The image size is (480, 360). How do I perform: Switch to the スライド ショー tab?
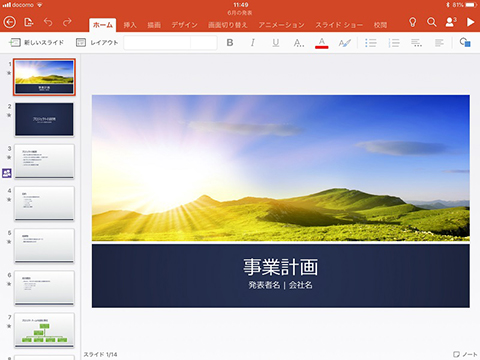(x=339, y=25)
